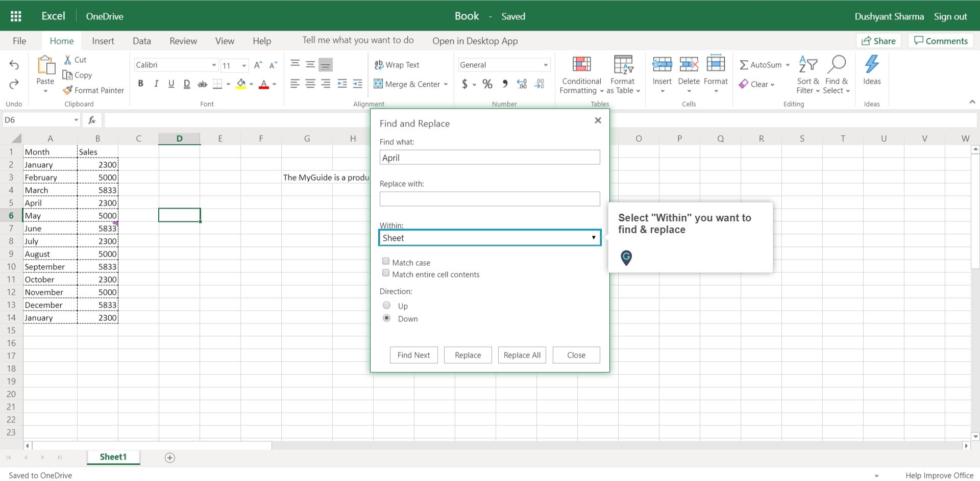The image size is (980, 481).
Task: Click the Replace All button
Action: 522,355
